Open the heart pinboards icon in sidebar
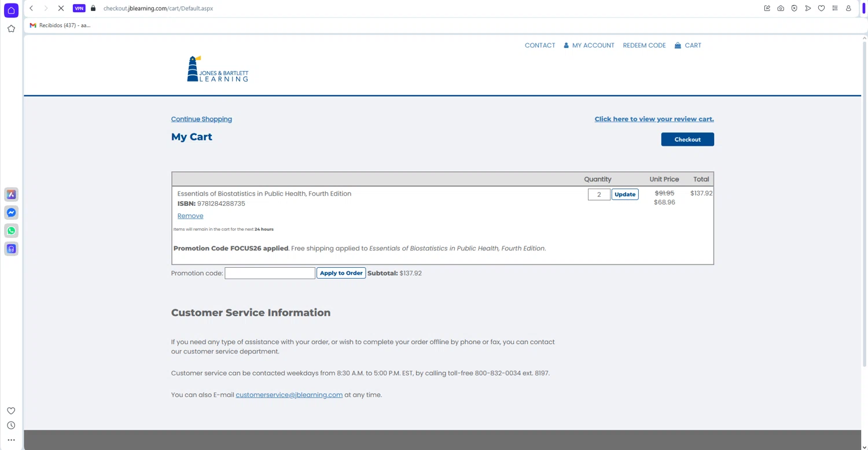 pos(11,411)
